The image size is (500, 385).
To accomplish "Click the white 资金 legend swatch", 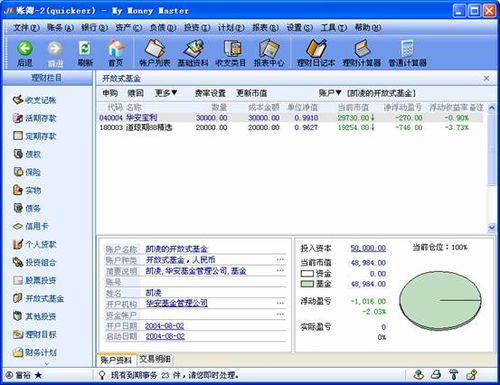I will (x=307, y=274).
